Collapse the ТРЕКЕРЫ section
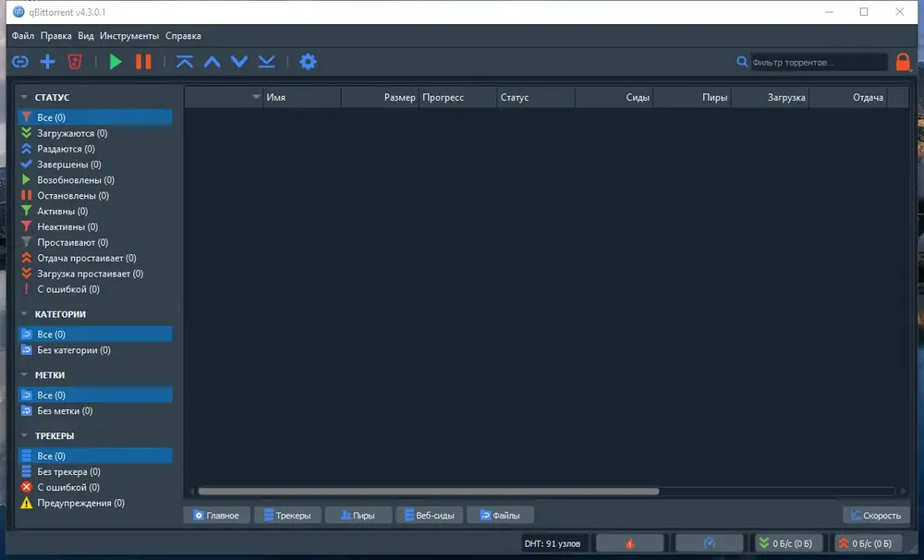This screenshot has height=560, width=924. pos(24,435)
